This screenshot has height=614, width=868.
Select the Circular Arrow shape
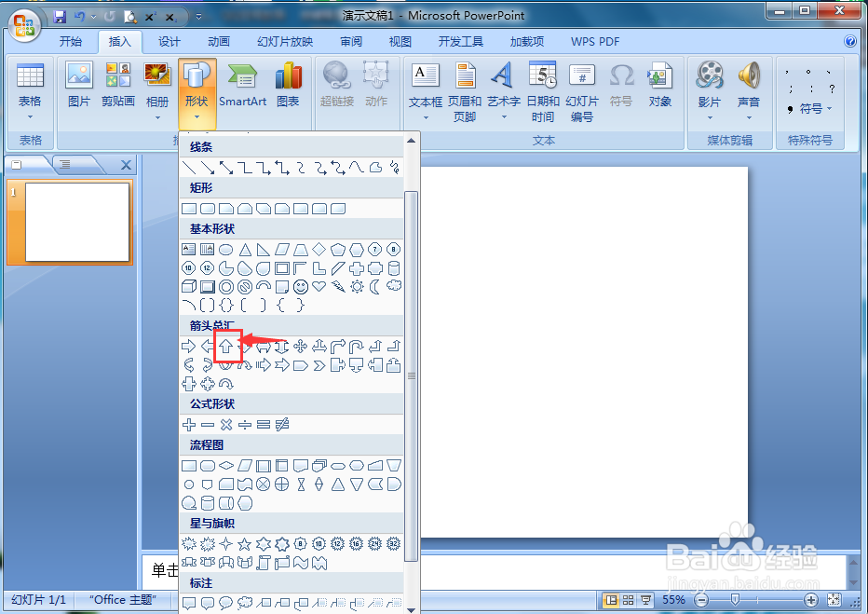tap(226, 383)
